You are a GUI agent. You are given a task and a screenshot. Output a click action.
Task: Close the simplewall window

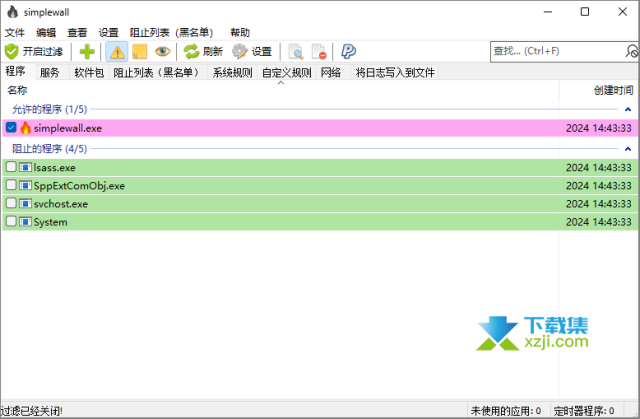(x=622, y=12)
